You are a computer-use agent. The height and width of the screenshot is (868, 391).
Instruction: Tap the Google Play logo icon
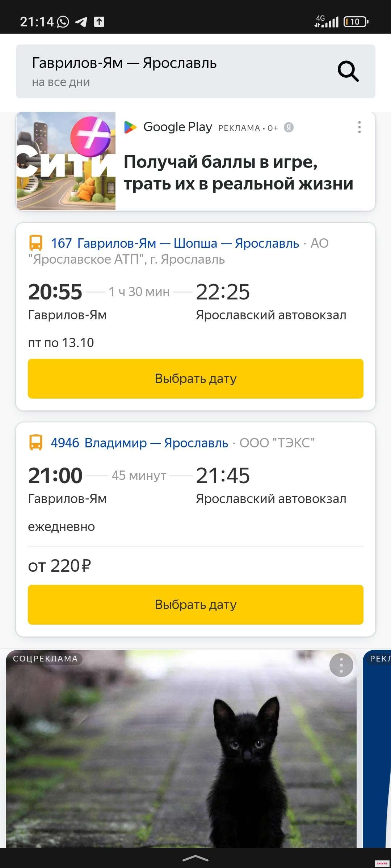point(130,127)
